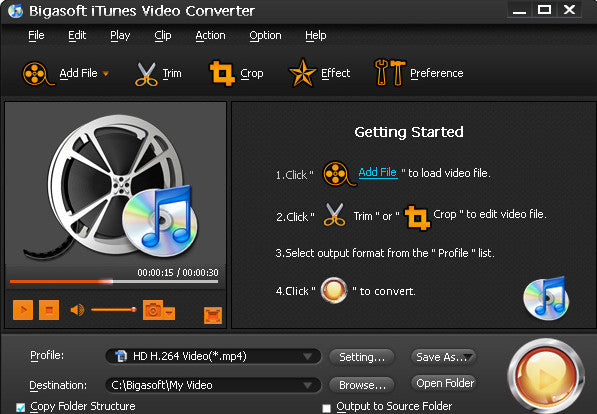This screenshot has height=414, width=597.
Task: Click the file icon inside the Profile combo box
Action: coord(121,356)
